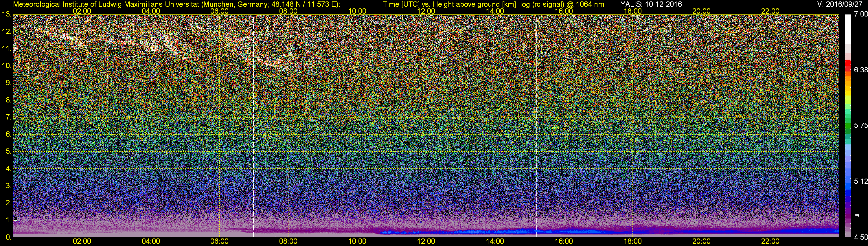Click the 6.38 color scale label
The image size is (868, 246).
tap(861, 70)
